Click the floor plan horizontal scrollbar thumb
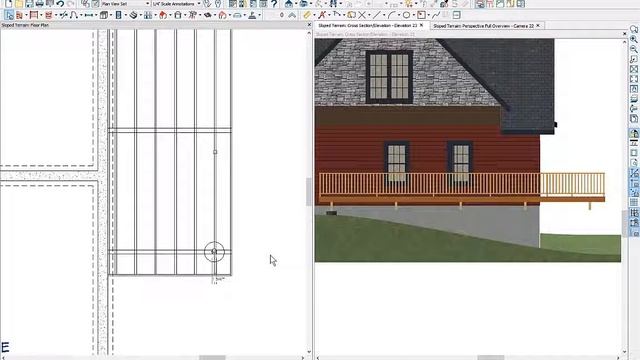 pos(212,358)
